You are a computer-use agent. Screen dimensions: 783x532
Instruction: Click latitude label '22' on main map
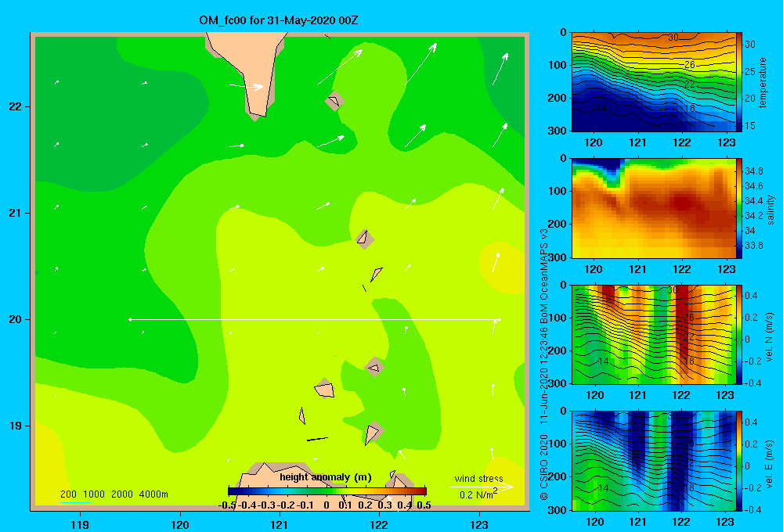point(16,107)
